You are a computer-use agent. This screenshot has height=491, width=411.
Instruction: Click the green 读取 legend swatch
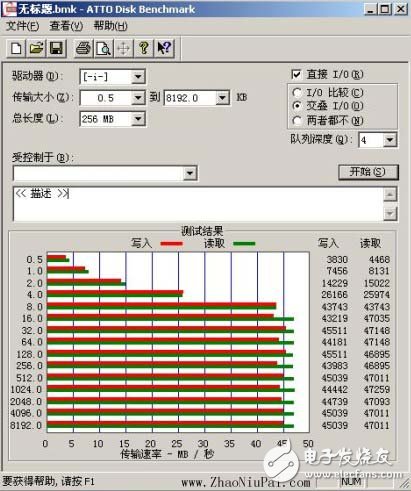(244, 244)
